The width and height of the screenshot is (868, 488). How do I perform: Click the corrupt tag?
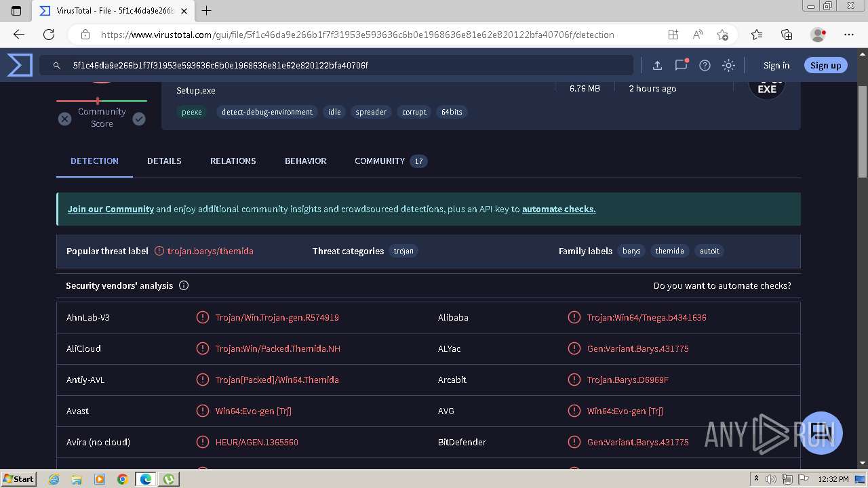point(414,112)
